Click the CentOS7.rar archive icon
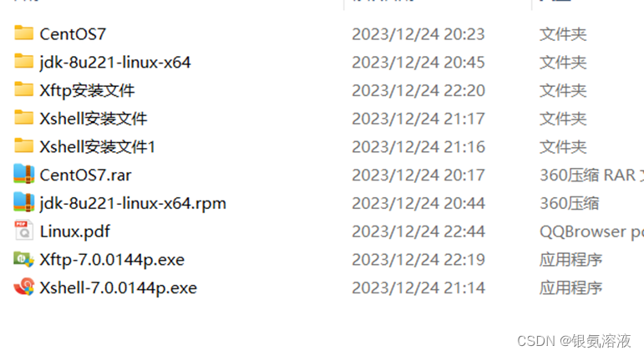 point(24,174)
